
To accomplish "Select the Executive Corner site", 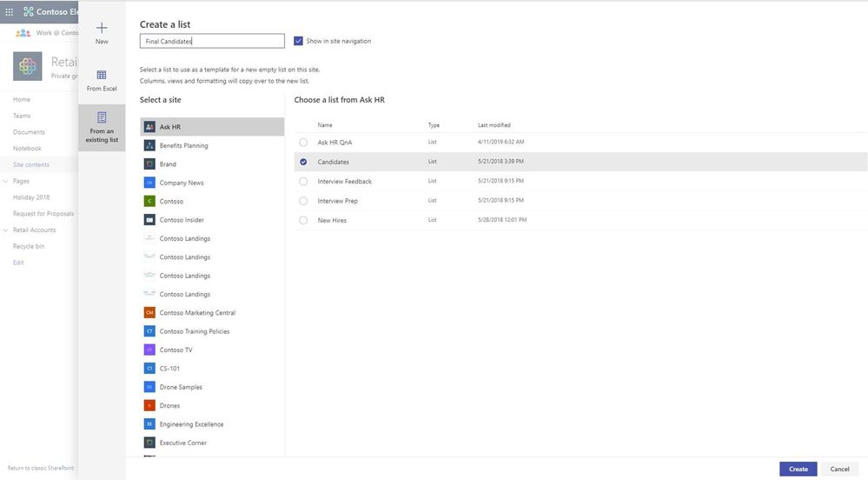I will point(212,443).
